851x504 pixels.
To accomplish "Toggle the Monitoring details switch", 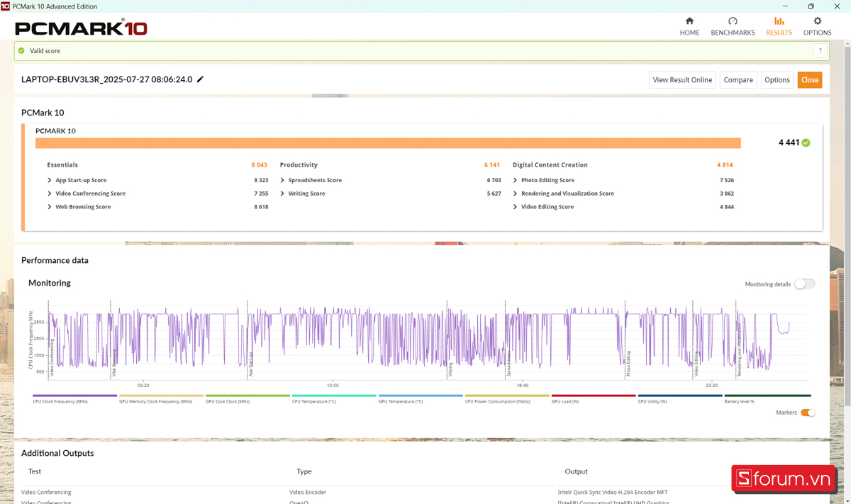I will pyautogui.click(x=804, y=284).
